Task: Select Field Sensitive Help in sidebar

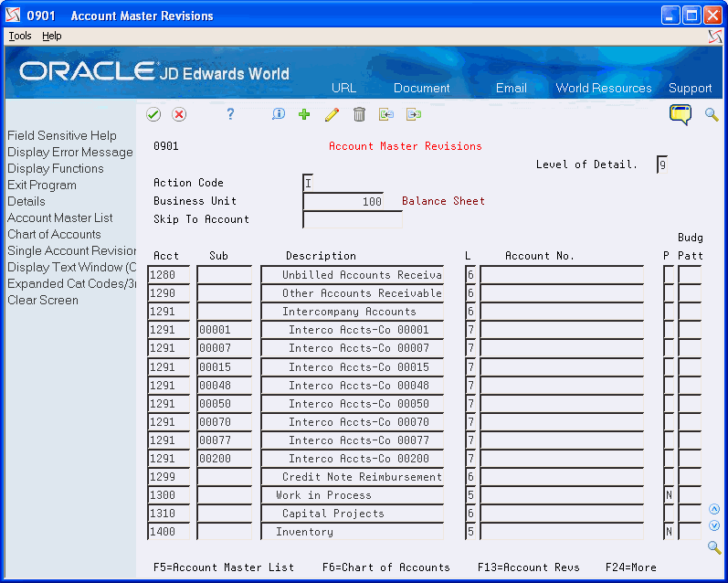Action: pyautogui.click(x=62, y=135)
